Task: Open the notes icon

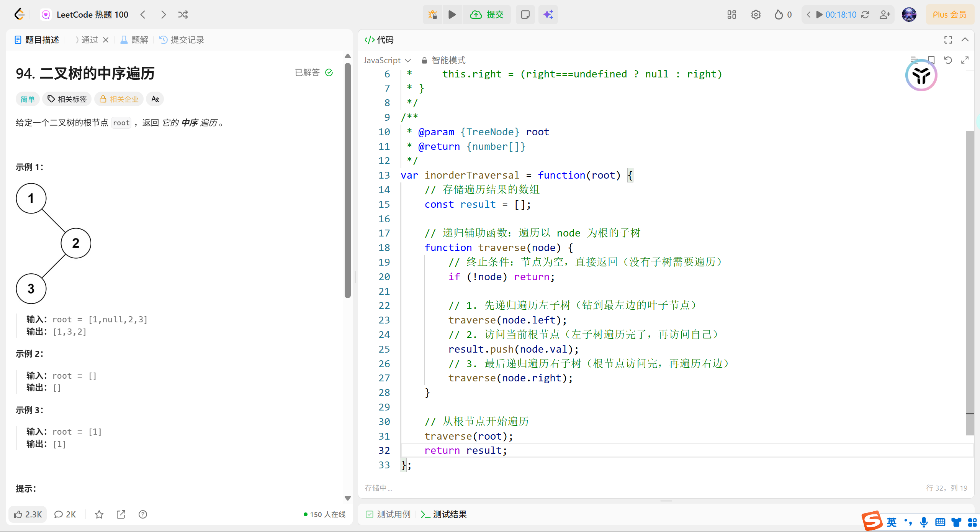Action: [x=525, y=15]
